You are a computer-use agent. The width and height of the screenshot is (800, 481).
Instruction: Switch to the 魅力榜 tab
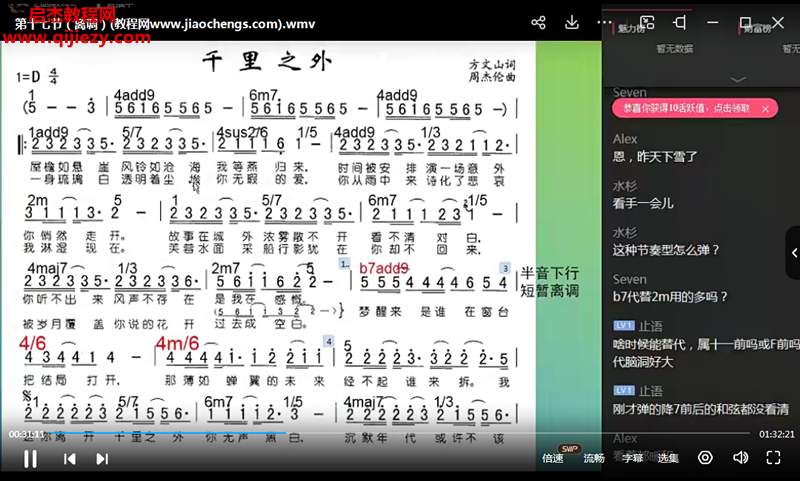click(x=632, y=28)
